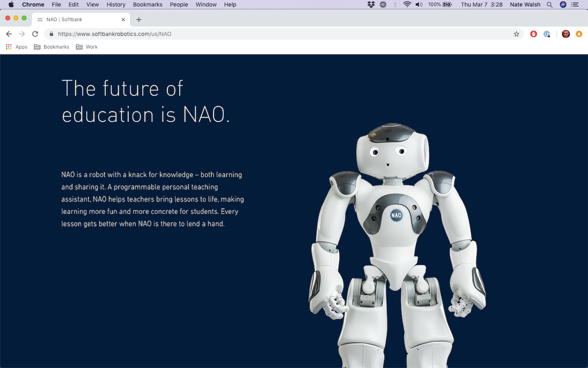588x368 pixels.
Task: Click the Thu Mar 7 3:28 clock
Action: (x=481, y=5)
